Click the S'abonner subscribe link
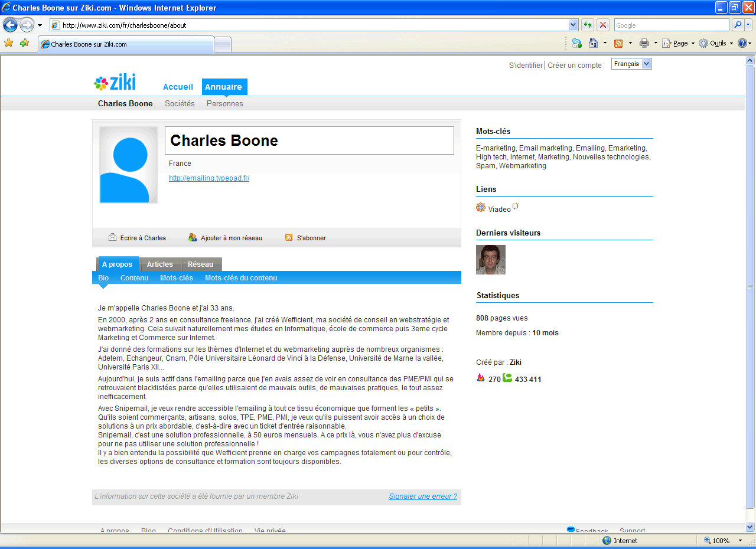The image size is (756, 549). (x=311, y=238)
